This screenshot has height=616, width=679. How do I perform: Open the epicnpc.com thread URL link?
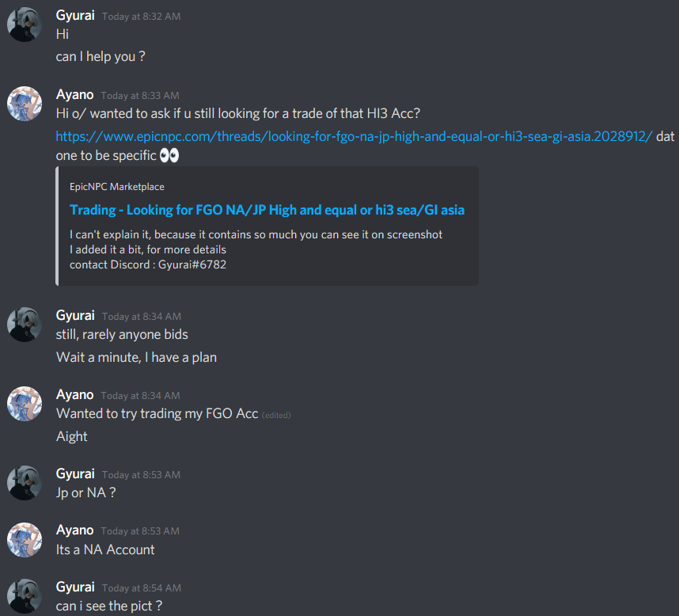[354, 136]
